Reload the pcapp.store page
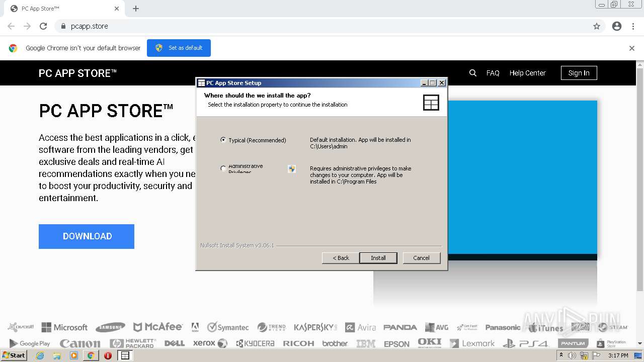The image size is (644, 362). [43, 26]
